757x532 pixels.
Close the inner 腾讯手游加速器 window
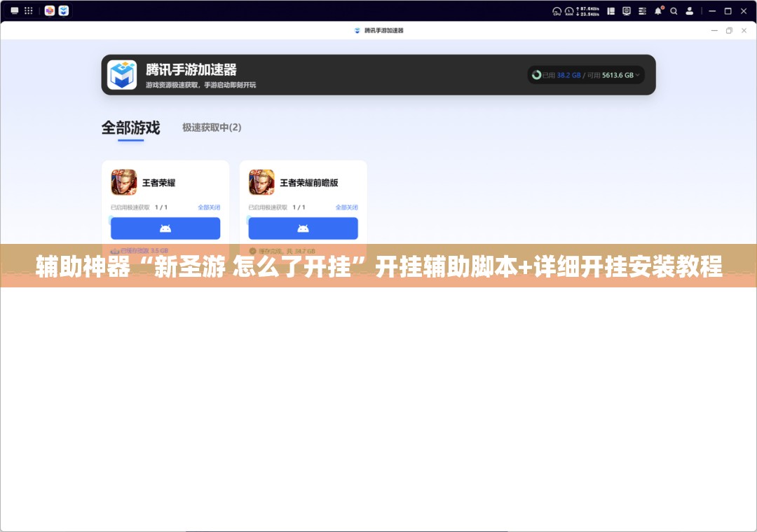point(744,30)
